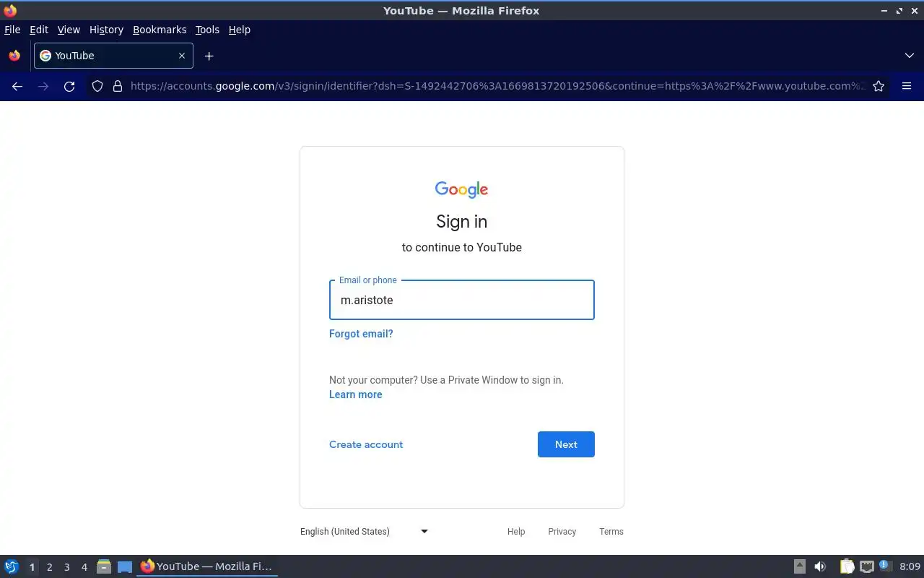924x578 pixels.
Task: Select the YouTube browser tab
Action: [113, 56]
